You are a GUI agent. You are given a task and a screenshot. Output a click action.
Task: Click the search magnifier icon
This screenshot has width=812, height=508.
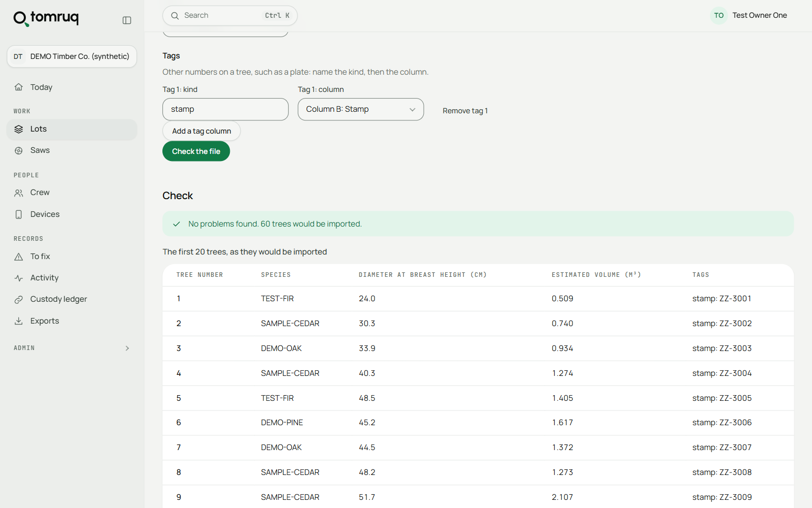(175, 16)
